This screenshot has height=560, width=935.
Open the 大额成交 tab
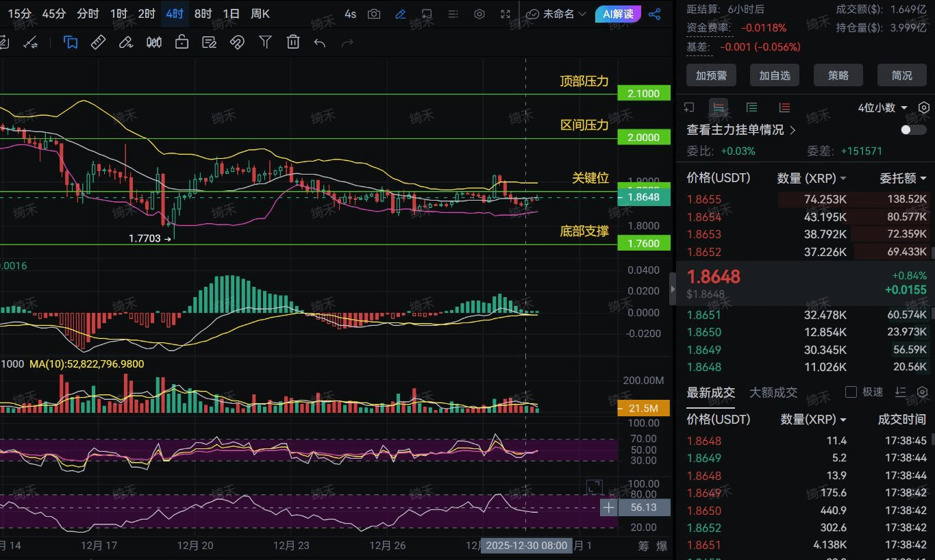[x=773, y=392]
